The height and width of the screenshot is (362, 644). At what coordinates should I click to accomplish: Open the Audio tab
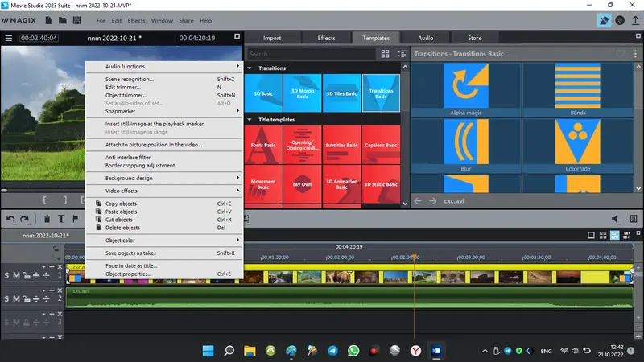[425, 38]
